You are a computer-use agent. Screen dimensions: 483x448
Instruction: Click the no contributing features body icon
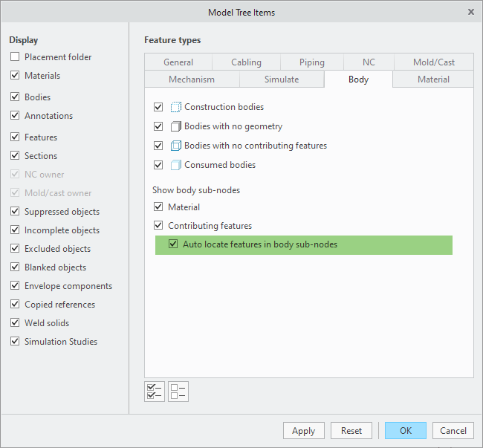pyautogui.click(x=176, y=146)
